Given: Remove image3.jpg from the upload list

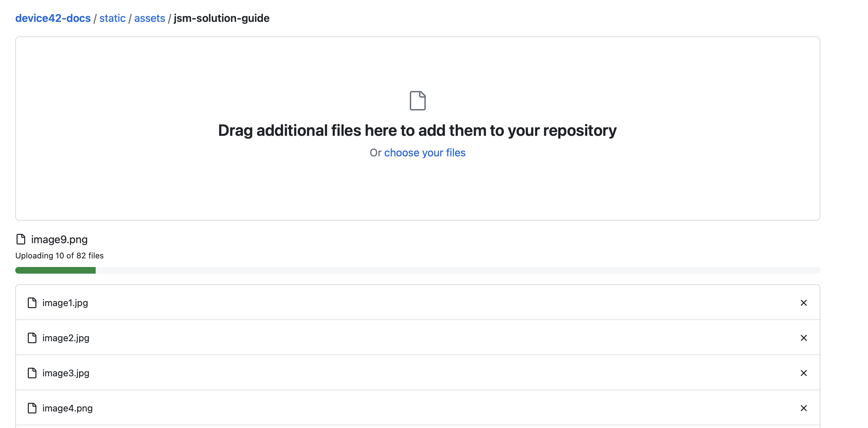Looking at the screenshot, I should coord(804,373).
